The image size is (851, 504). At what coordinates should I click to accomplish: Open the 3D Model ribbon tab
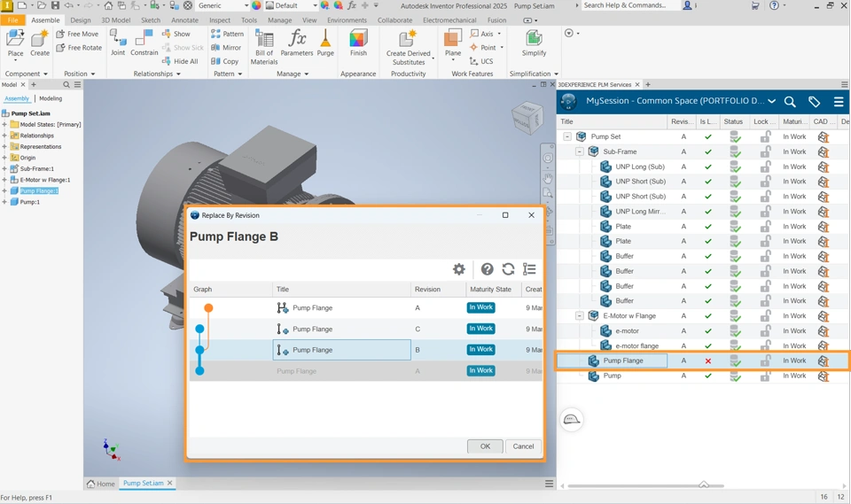click(x=115, y=20)
